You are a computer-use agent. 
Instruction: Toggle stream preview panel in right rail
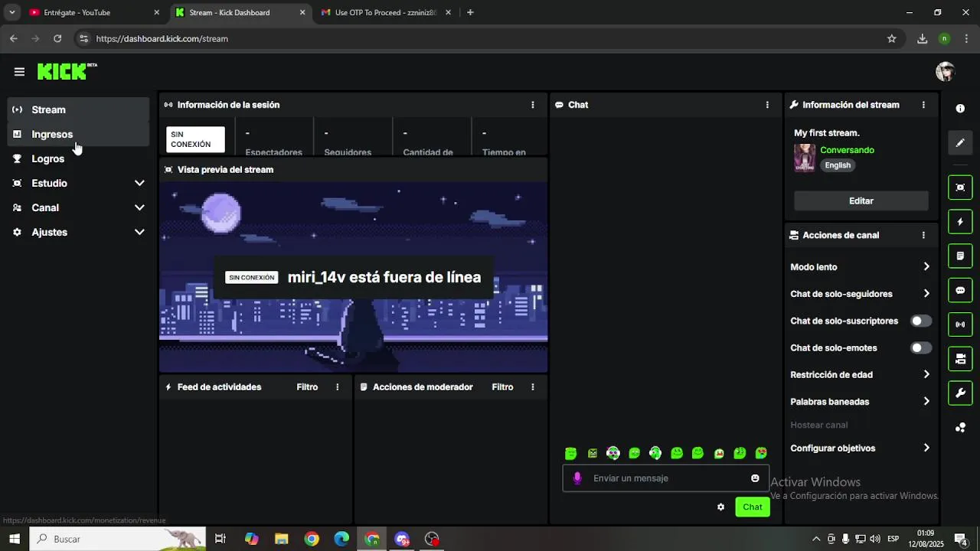click(x=960, y=187)
